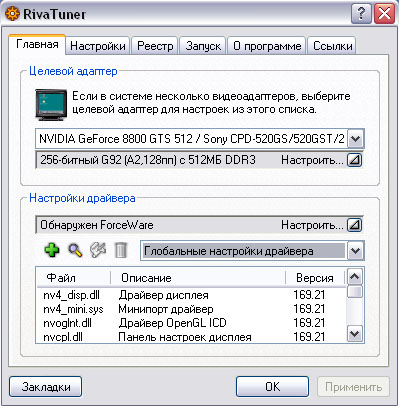Click the Описание column header

click(198, 278)
